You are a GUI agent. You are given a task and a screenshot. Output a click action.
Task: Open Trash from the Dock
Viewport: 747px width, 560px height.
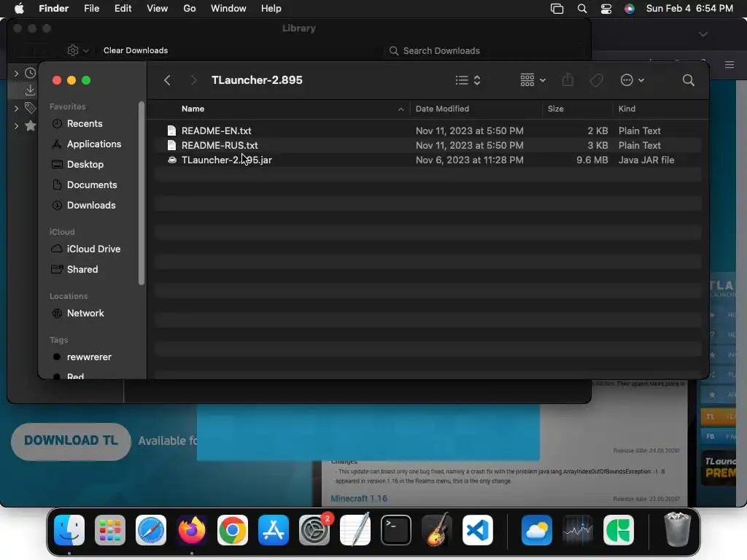[677, 530]
